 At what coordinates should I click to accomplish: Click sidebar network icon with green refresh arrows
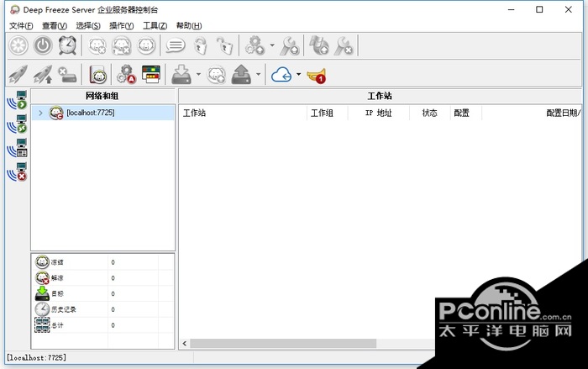18,124
